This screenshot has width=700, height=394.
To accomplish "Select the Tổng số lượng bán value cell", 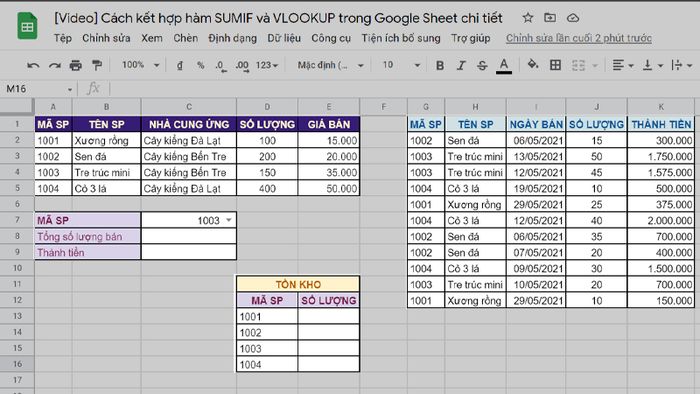I will [x=189, y=236].
